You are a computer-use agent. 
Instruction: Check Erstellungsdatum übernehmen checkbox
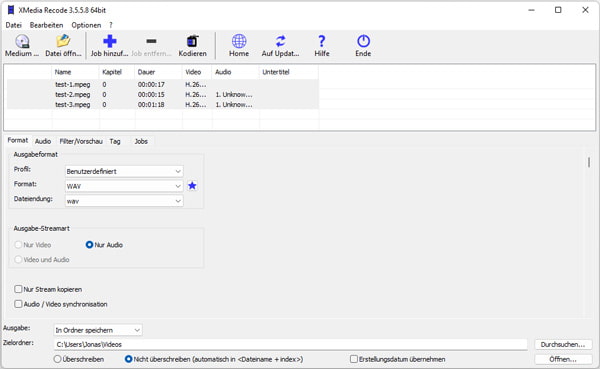(x=354, y=359)
